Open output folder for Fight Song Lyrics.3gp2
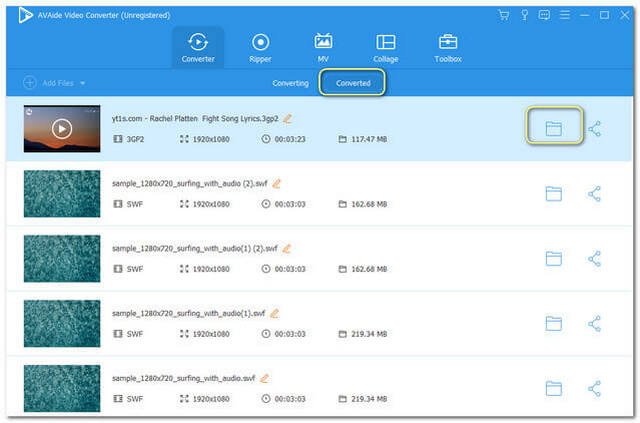The image size is (640, 423). coord(553,129)
